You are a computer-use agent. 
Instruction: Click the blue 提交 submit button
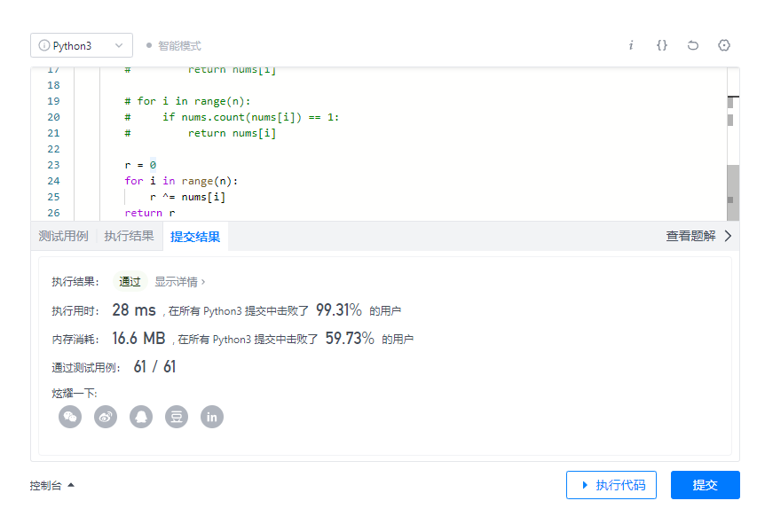coord(706,485)
